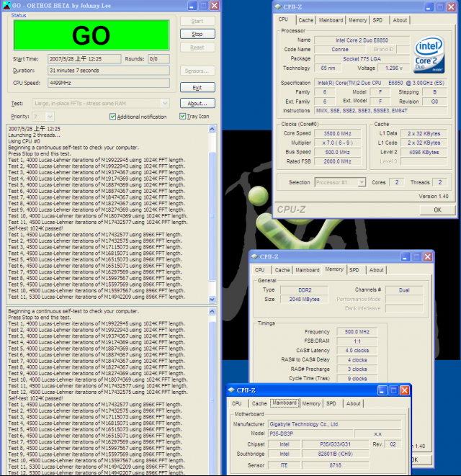This screenshot has width=461, height=476.
Task: Select SPD tab in bottom CPU-Z Mainboard window
Action: 331,403
